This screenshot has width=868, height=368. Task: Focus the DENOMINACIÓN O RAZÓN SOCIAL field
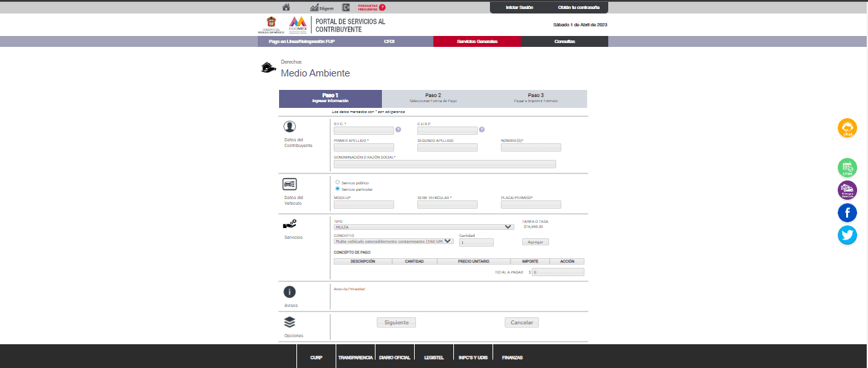pos(445,164)
